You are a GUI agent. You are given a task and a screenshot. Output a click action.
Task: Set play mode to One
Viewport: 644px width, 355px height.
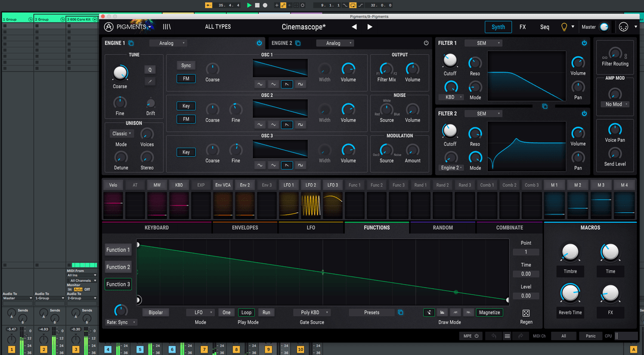[x=227, y=312]
